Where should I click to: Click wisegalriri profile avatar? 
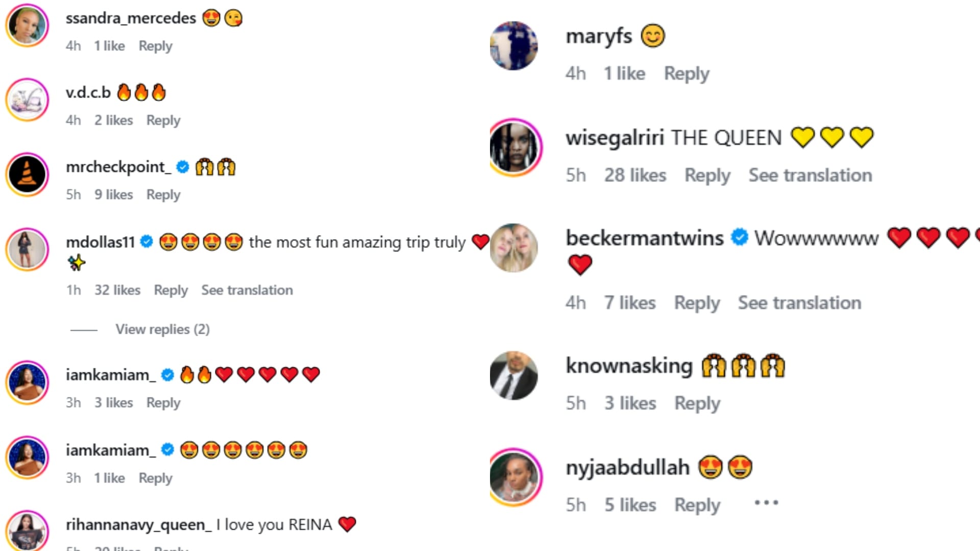[x=516, y=147]
